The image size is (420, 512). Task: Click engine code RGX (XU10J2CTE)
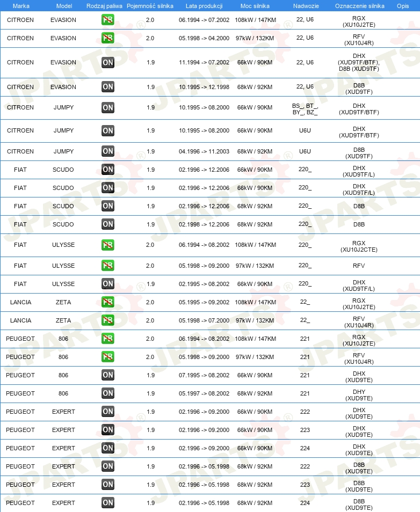pos(359,246)
